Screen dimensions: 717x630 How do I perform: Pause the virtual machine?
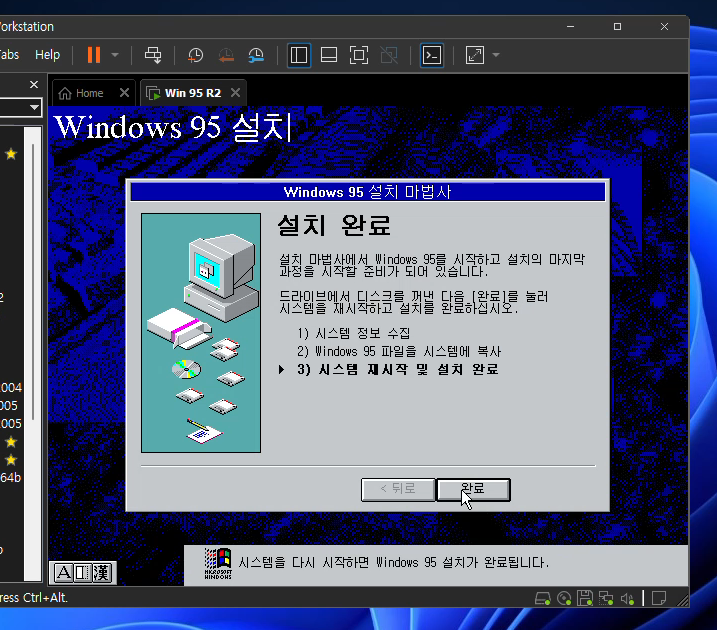(x=94, y=55)
